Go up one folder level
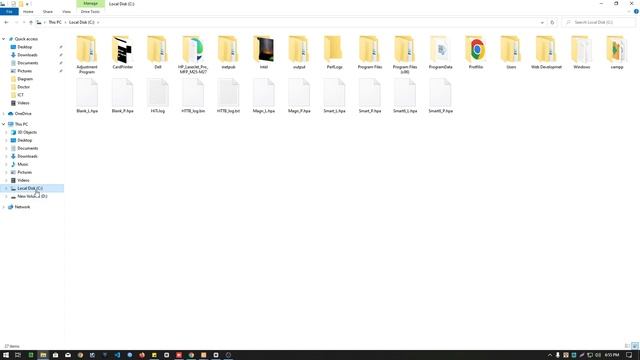The image size is (640, 360). [31, 22]
